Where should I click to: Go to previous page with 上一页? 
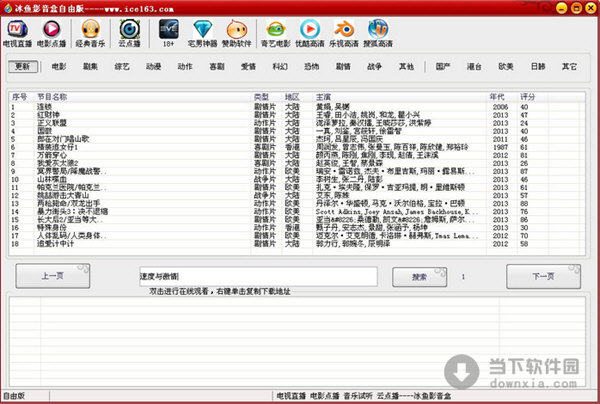[52, 275]
